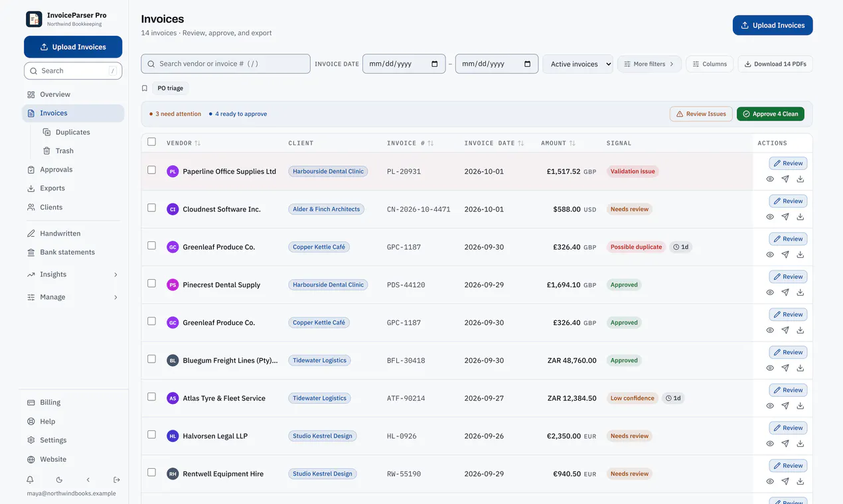Select the Pinecrest Dental Supply row checkbox
The image size is (843, 504).
tap(151, 283)
